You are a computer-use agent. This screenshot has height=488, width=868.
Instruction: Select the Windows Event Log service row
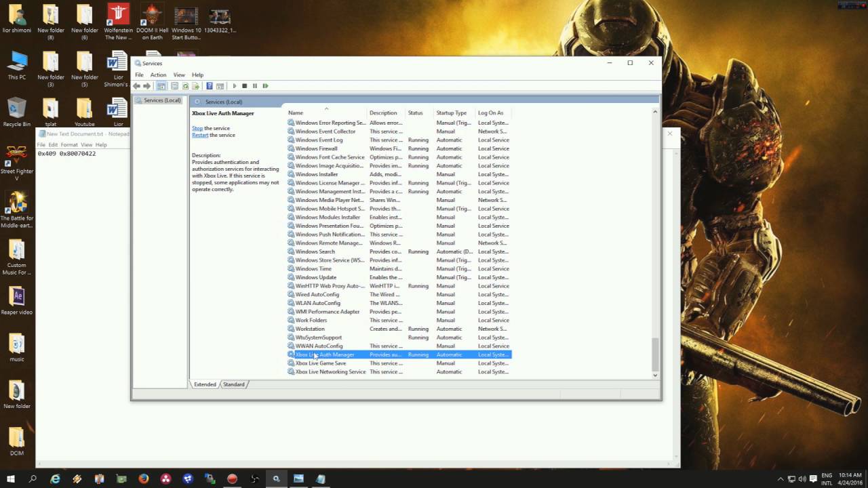(x=399, y=140)
